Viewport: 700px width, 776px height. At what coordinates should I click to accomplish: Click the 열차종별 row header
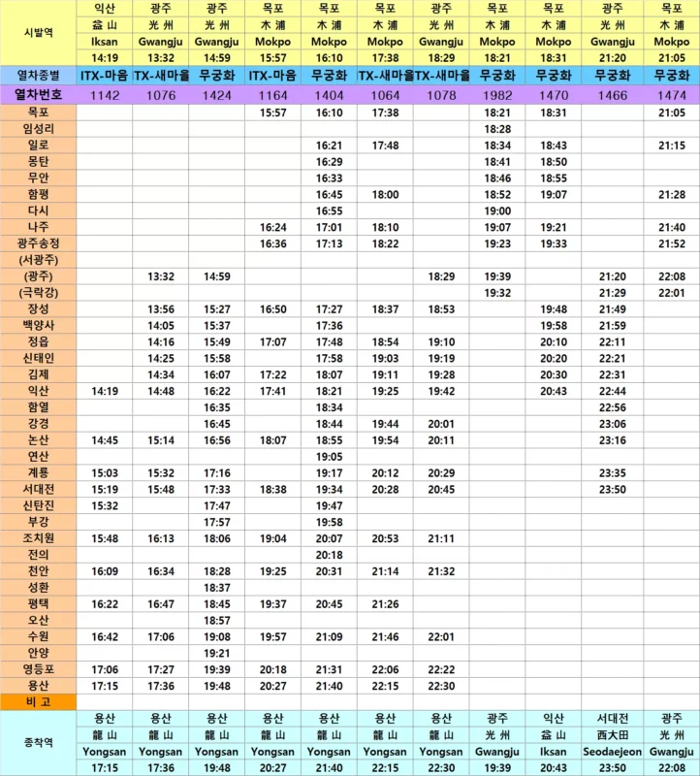point(38,76)
